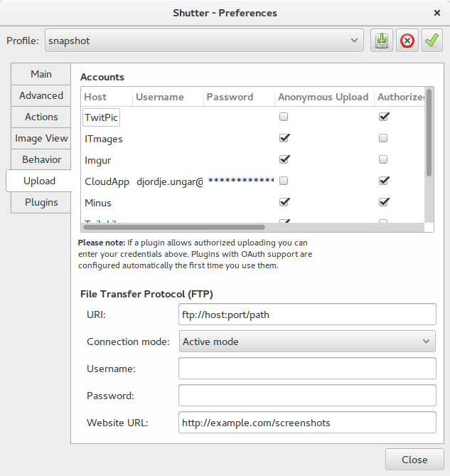Click the save profile icon

click(382, 41)
